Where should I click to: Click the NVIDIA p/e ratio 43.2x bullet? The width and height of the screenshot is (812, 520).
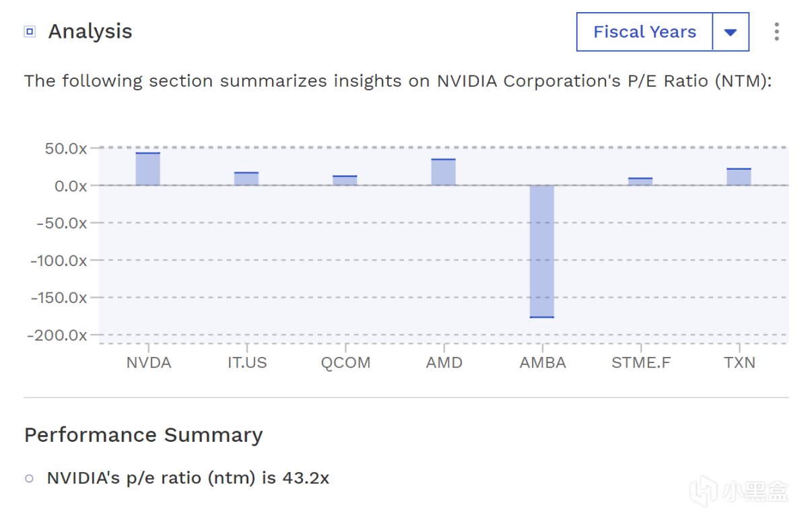coord(188,478)
